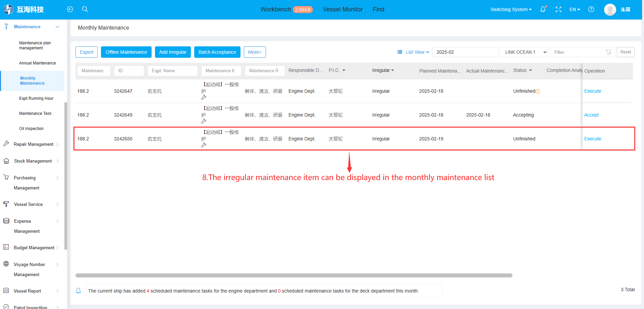
Task: Click the Patrol Inspection icon
Action: pos(6,307)
